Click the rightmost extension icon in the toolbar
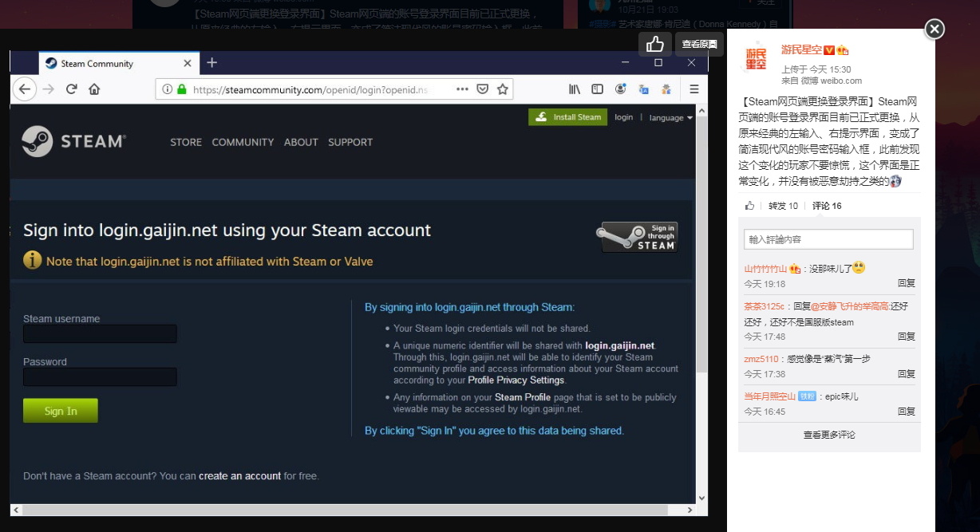This screenshot has height=532, width=980. tap(666, 89)
